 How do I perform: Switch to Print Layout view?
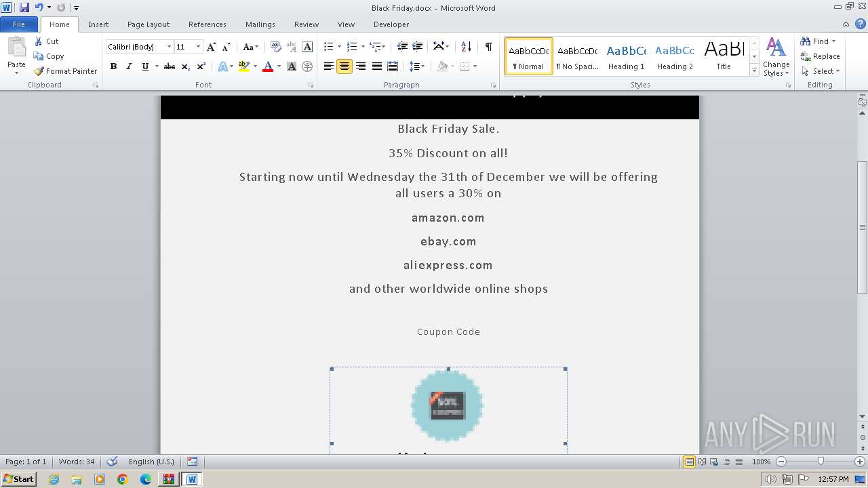pos(689,462)
